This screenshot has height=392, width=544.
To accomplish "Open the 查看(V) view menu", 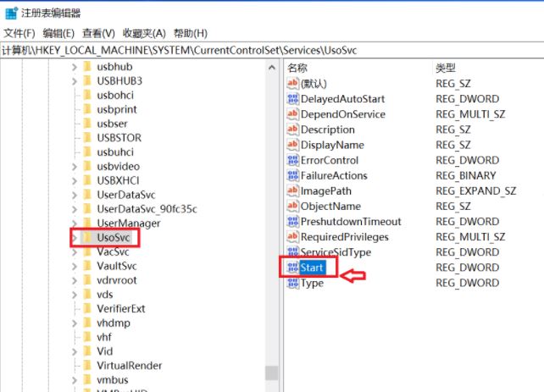I will [x=98, y=33].
